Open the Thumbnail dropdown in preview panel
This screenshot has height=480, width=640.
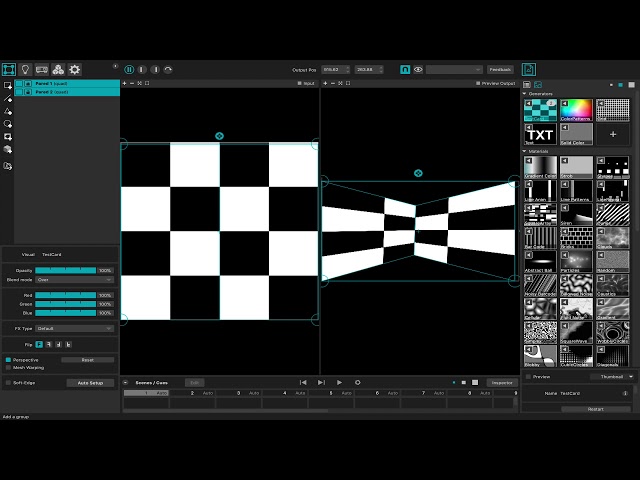(x=612, y=377)
